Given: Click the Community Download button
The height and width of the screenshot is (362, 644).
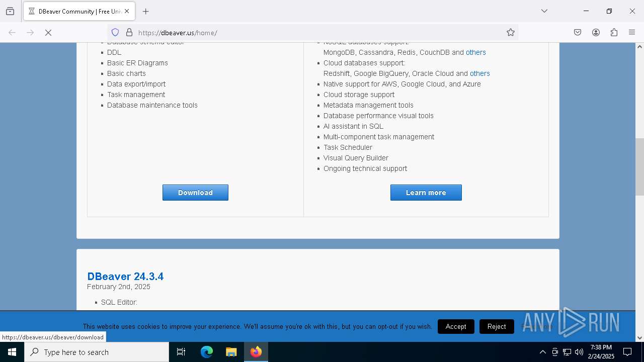Looking at the screenshot, I should [195, 193].
